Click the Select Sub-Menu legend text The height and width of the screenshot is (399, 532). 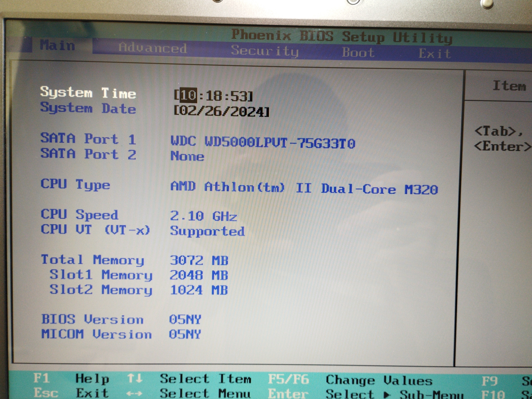click(395, 394)
